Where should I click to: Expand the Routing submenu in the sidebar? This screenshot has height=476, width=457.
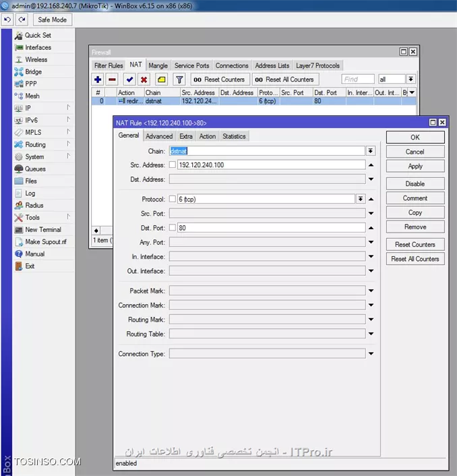coord(69,144)
